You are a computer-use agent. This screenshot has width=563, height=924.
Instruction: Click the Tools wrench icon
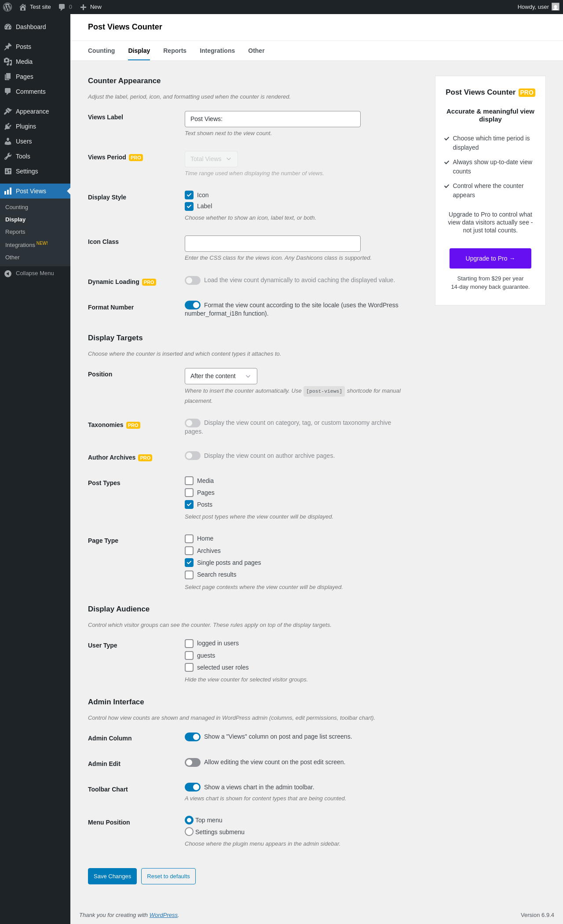point(8,156)
